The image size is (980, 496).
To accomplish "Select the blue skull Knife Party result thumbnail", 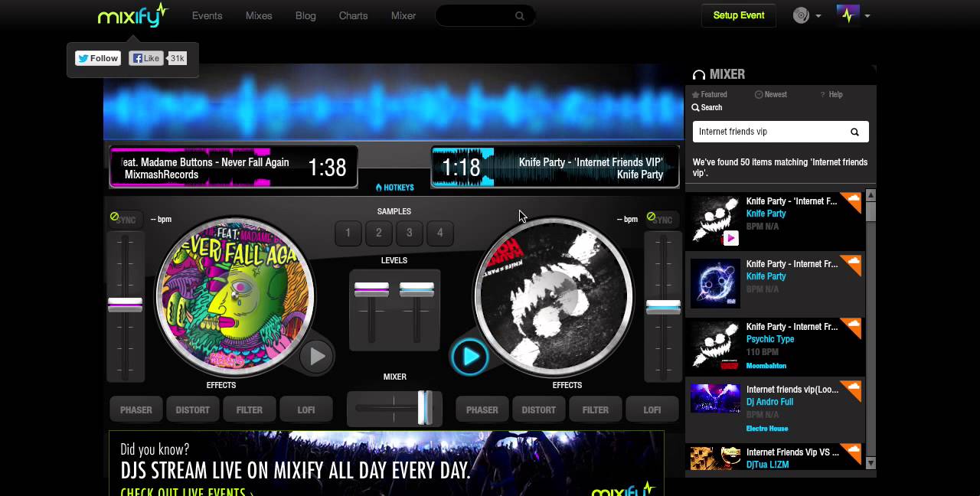I will 715,283.
